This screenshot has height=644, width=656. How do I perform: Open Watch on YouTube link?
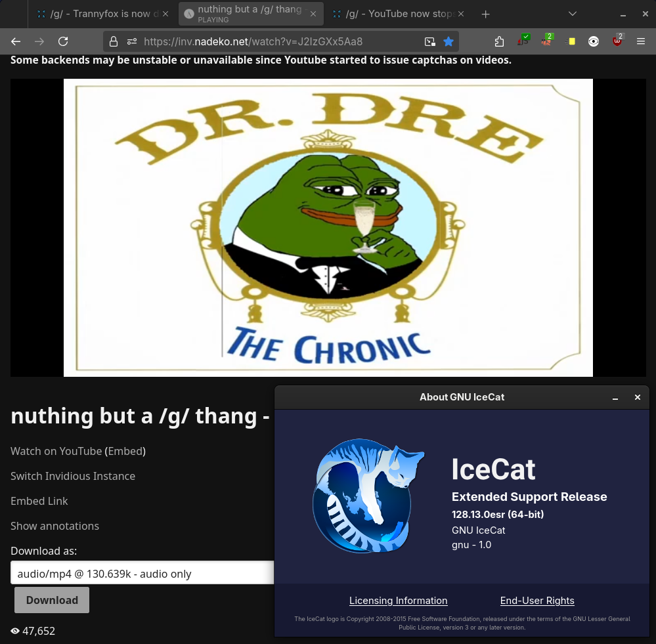tap(56, 451)
